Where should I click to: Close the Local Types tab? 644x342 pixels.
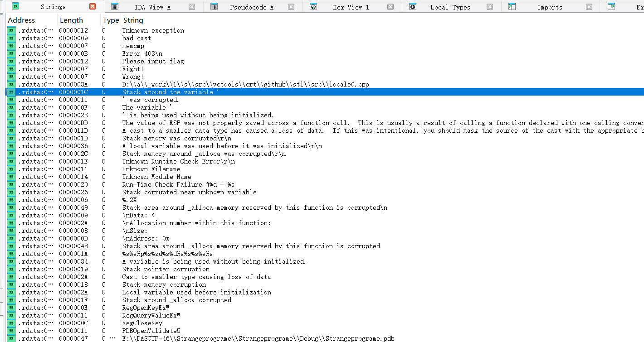(x=489, y=7)
